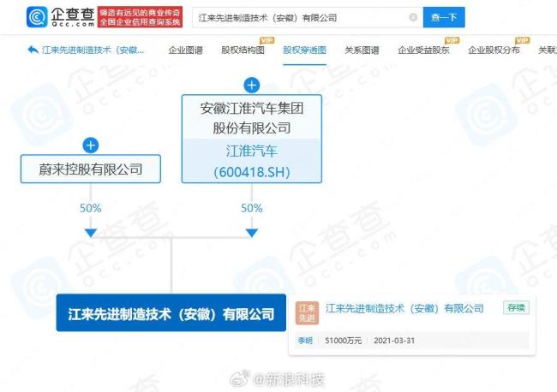Image resolution: width=557 pixels, height=392 pixels.
Task: Click the 江来先进 orange company avatar
Action: click(307, 313)
